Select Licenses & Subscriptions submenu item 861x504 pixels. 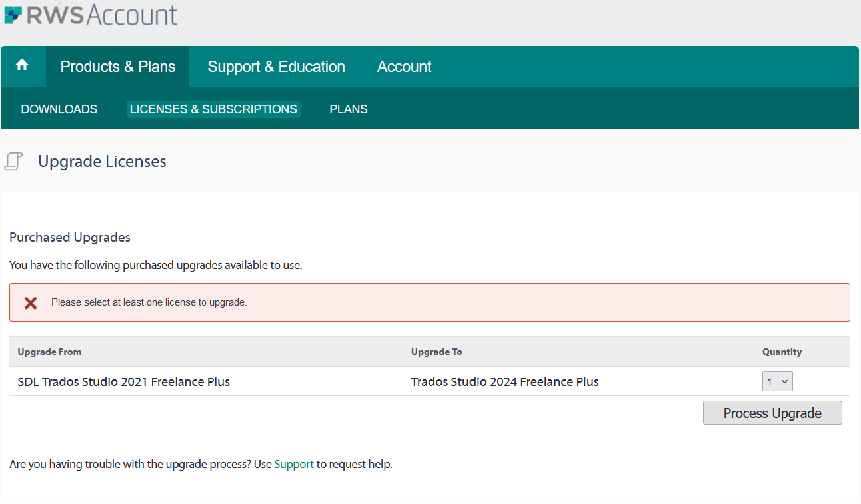click(213, 109)
